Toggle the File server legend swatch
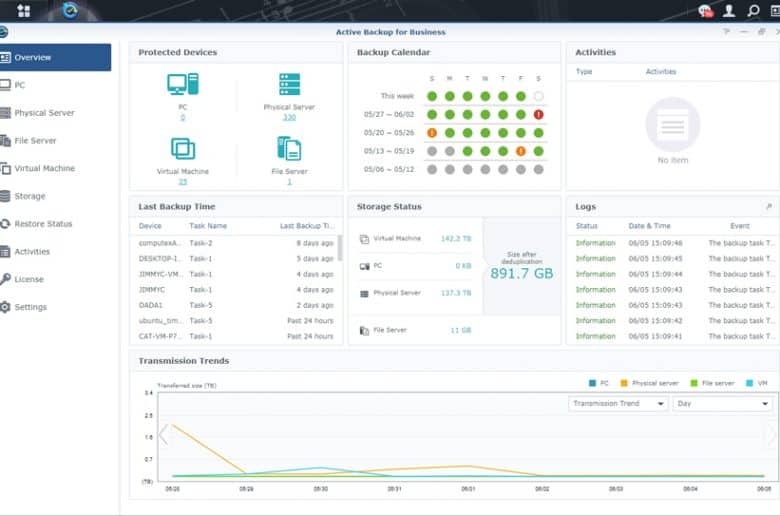 (694, 383)
